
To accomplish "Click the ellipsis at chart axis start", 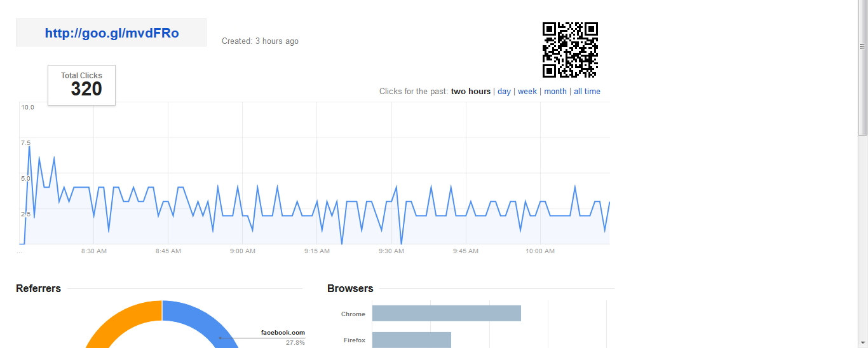I will point(20,251).
